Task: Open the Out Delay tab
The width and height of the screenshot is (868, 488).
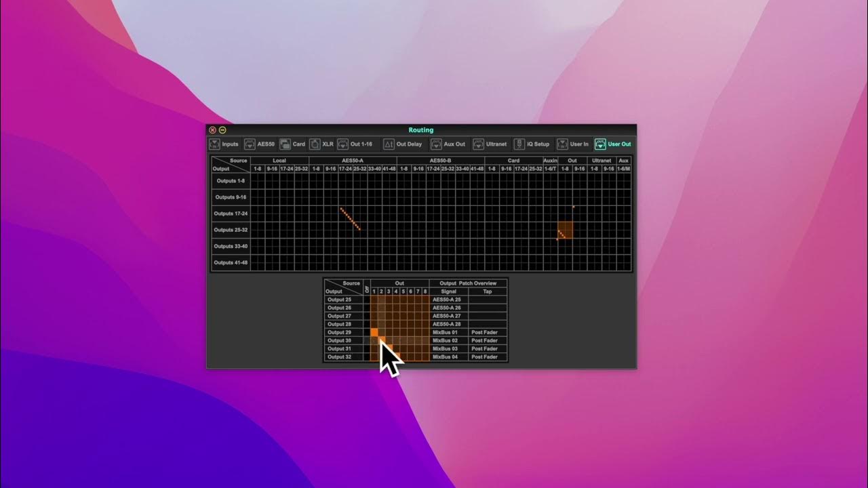Action: pyautogui.click(x=403, y=144)
